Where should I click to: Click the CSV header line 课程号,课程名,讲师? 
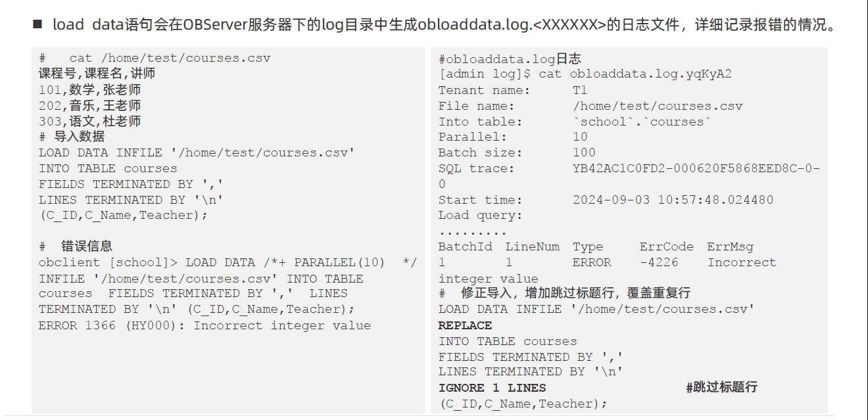tap(97, 74)
